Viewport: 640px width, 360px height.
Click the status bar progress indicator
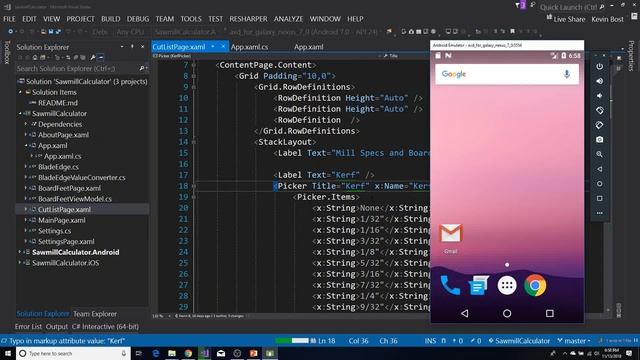292,340
